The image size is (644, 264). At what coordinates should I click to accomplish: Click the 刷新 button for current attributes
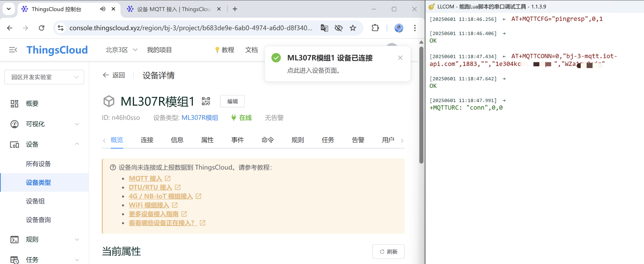[388, 252]
